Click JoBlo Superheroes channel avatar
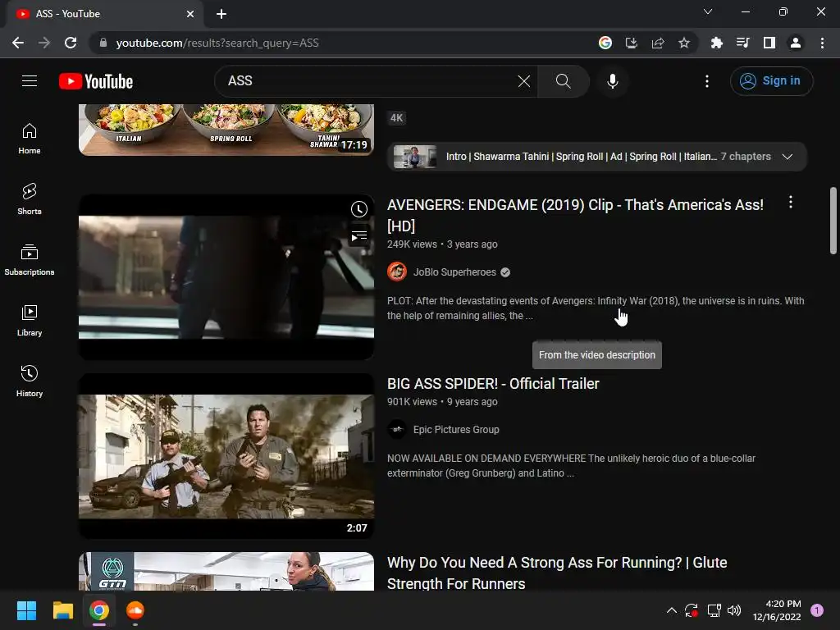Viewport: 840px width, 630px height. (397, 272)
